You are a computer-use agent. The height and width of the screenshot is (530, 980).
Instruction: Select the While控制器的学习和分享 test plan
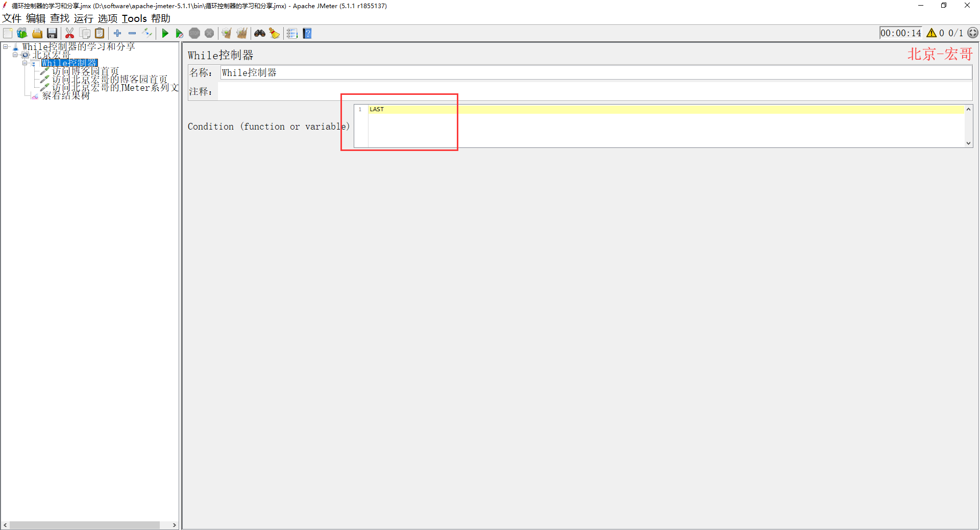pyautogui.click(x=79, y=46)
